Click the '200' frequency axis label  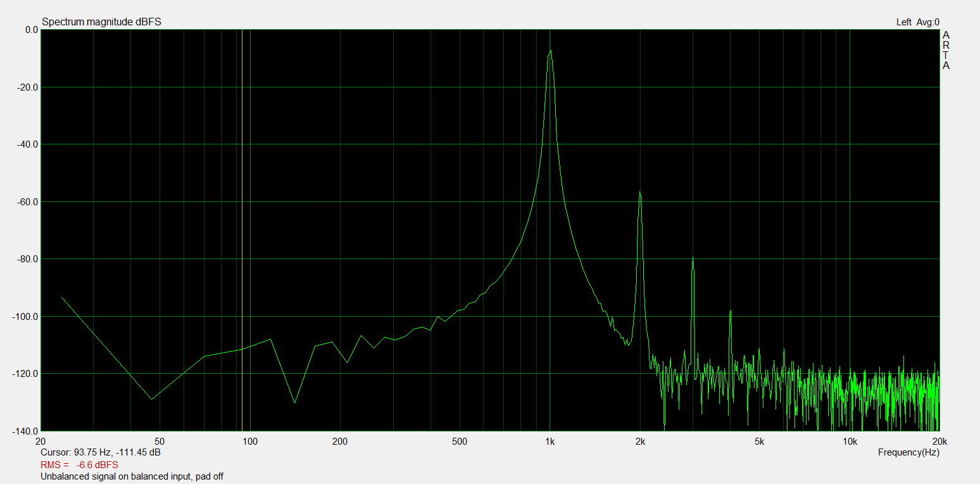click(340, 442)
